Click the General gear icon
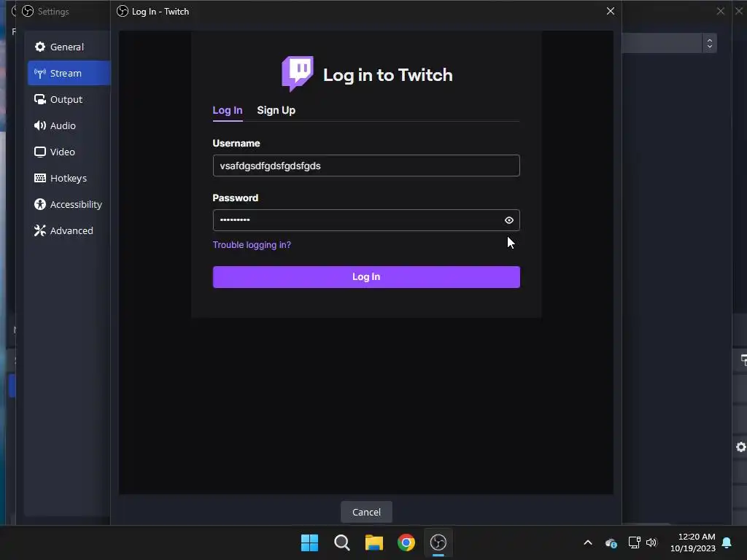 (40, 47)
